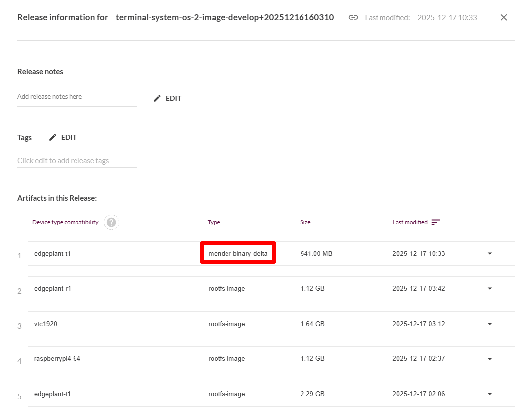This screenshot has width=529, height=420.
Task: Click the 2025-12-17 03:12 timestamp
Action: pos(418,324)
